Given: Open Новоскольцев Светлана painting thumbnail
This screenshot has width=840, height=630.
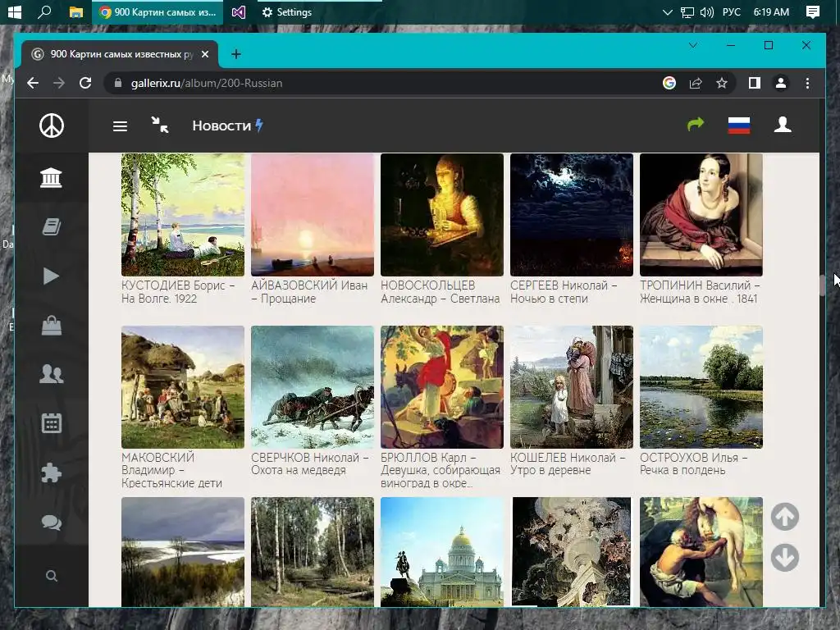Looking at the screenshot, I should click(x=442, y=215).
